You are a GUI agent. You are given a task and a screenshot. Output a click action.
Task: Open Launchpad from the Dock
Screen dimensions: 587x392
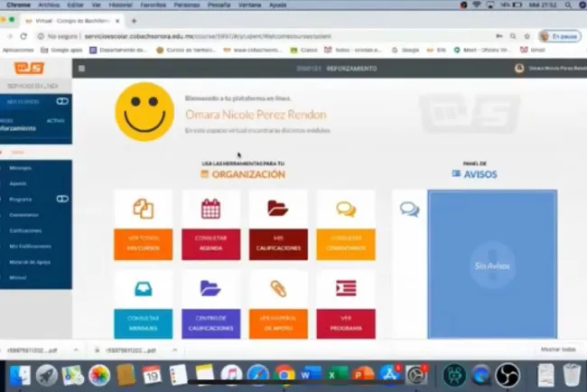(46, 374)
